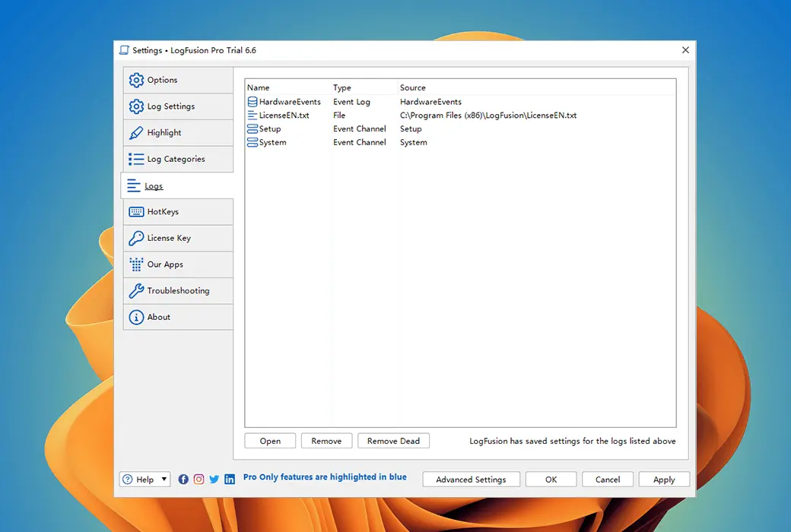Click the System source cell
Image resolution: width=791 pixels, height=532 pixels.
point(414,143)
